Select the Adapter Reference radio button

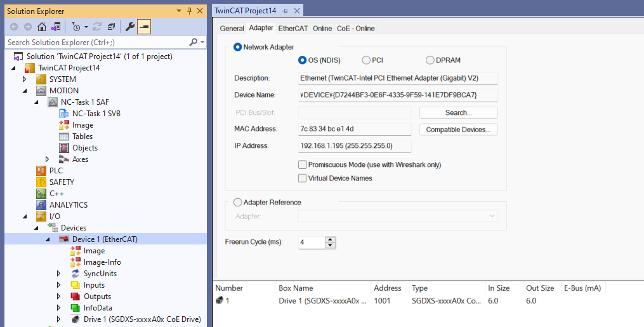point(237,202)
